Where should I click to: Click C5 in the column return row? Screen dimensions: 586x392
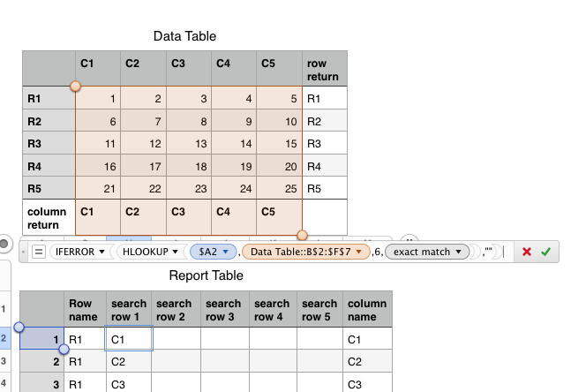(x=279, y=217)
